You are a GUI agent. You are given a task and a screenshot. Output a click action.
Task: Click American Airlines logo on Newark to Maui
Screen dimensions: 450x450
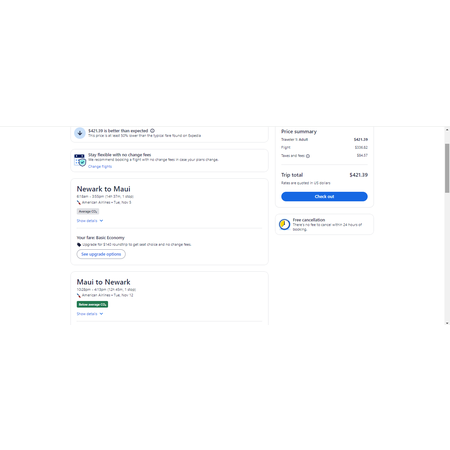pos(79,202)
